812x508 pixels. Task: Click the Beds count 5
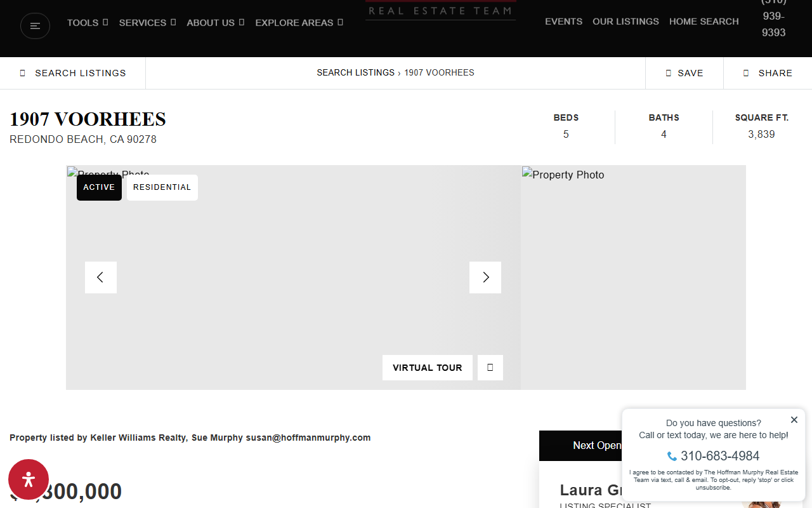coord(566,134)
